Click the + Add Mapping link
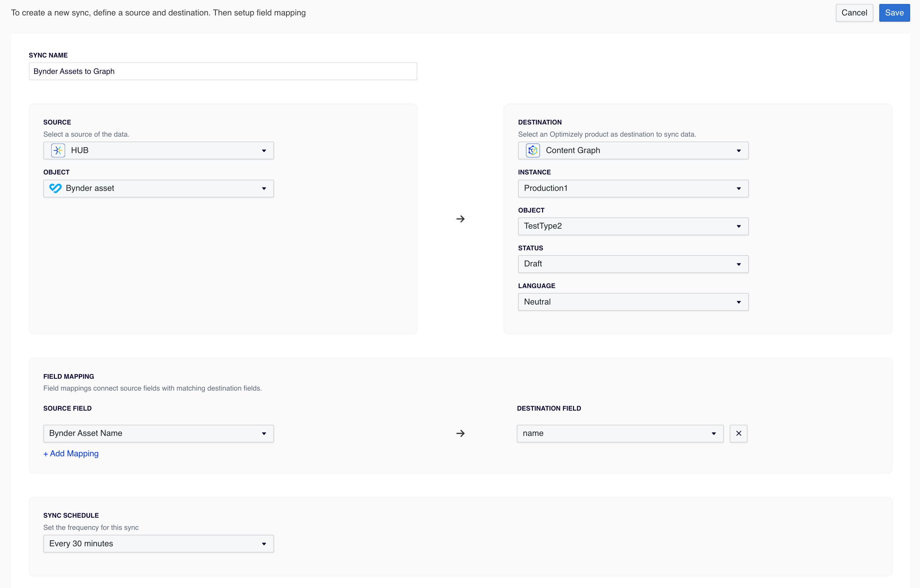This screenshot has height=588, width=920. click(x=71, y=454)
